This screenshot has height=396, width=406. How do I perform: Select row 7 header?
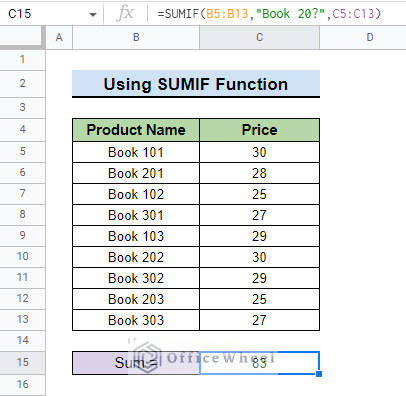(x=22, y=194)
